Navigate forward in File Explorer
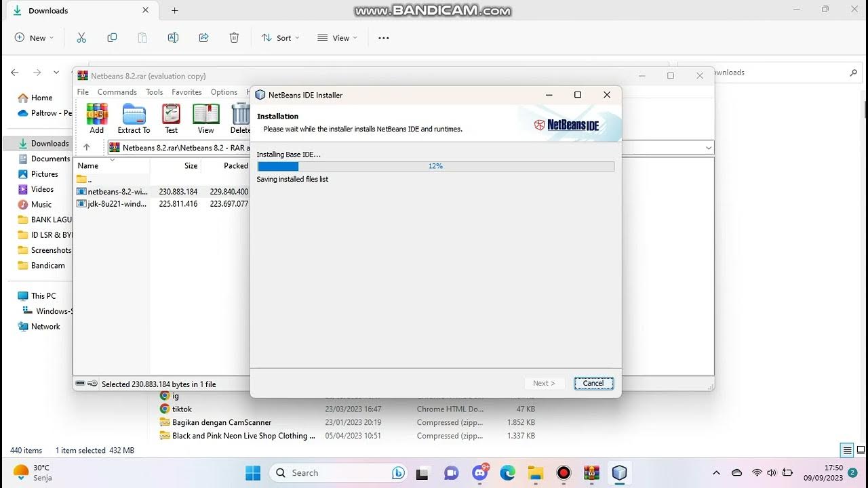Screen dimensions: 868x488 37,73
